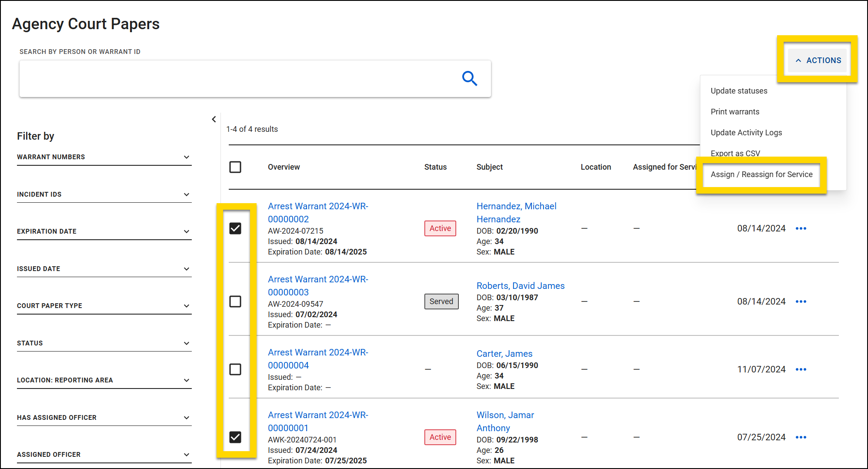Image resolution: width=868 pixels, height=469 pixels.
Task: Expand the Assigned Officer filter
Action: point(187,454)
